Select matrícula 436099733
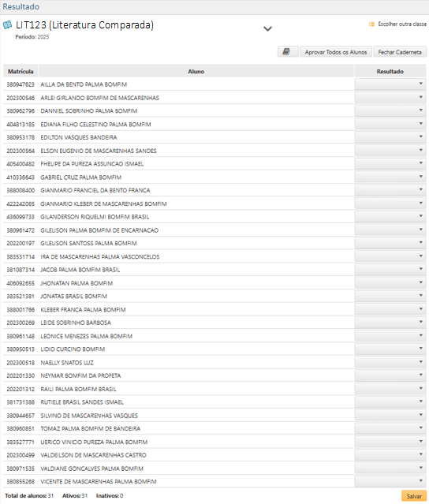The width and height of the screenshot is (429, 504). point(21,217)
